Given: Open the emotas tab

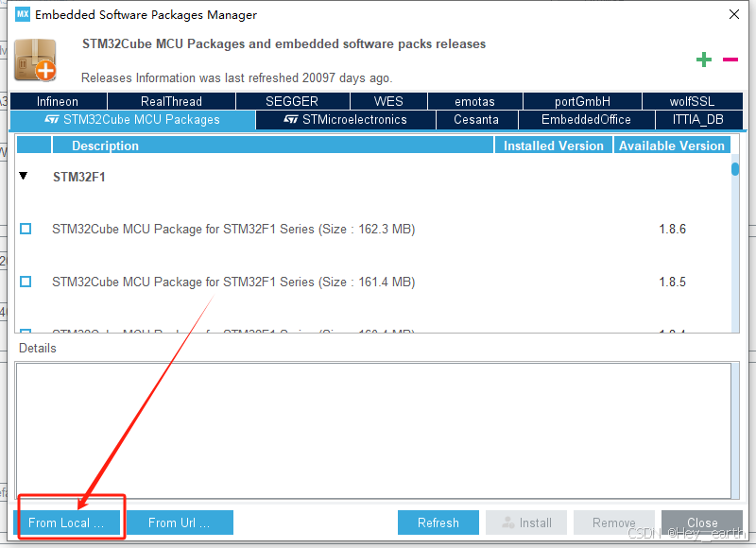Looking at the screenshot, I should (475, 101).
